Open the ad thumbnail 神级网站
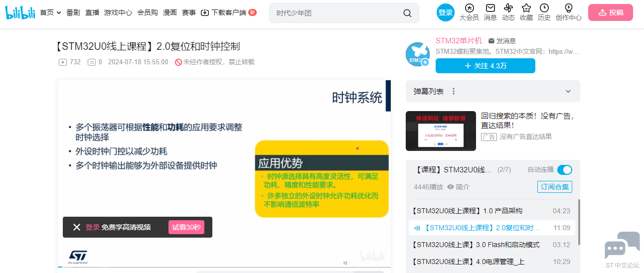 (441, 131)
